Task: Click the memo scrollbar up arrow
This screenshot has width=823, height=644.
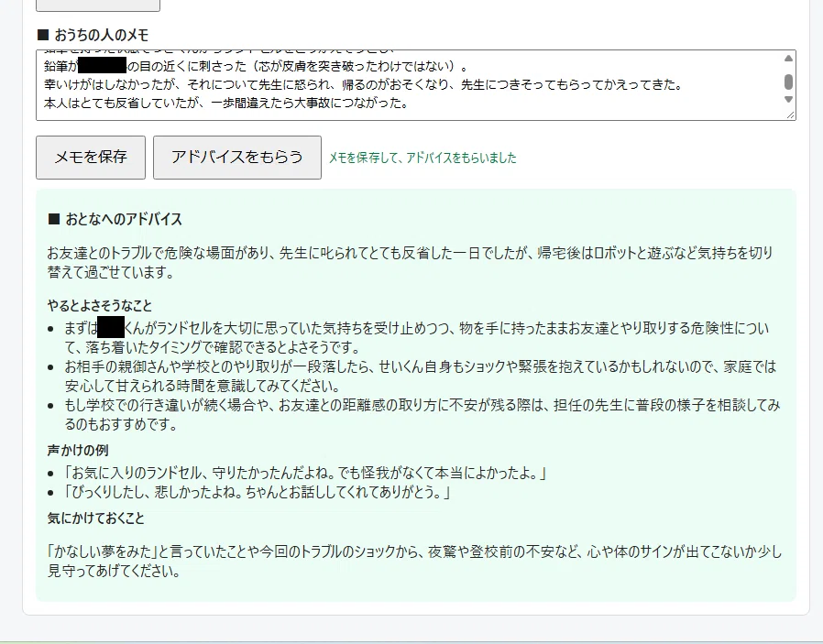Action: tap(788, 59)
